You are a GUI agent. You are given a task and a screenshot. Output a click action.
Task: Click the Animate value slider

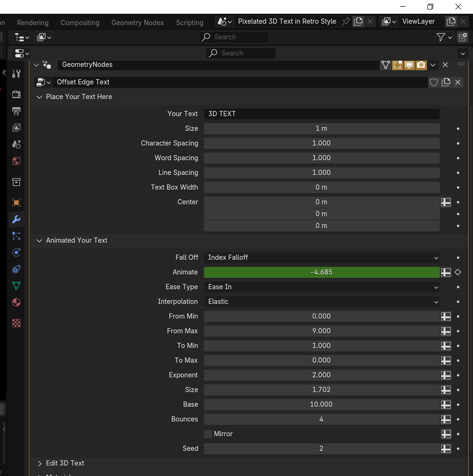(322, 272)
